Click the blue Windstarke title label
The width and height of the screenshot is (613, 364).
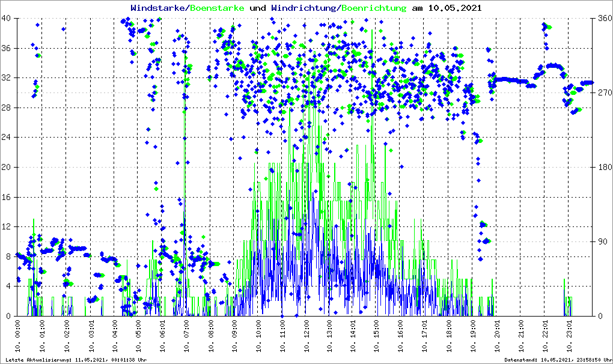[159, 8]
